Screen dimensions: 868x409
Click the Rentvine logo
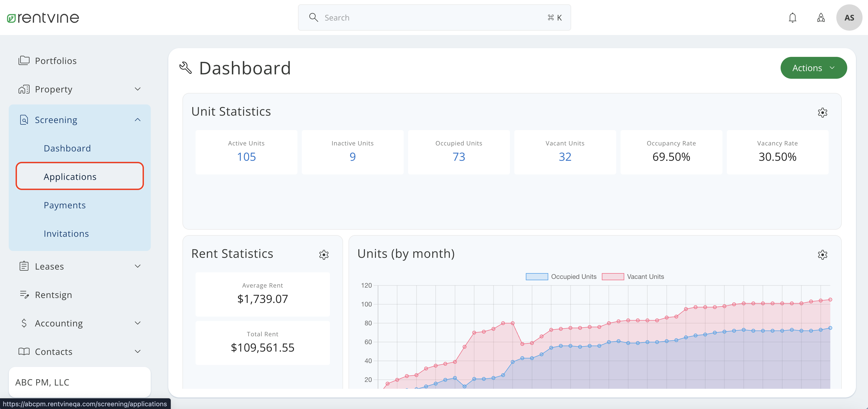(43, 17)
